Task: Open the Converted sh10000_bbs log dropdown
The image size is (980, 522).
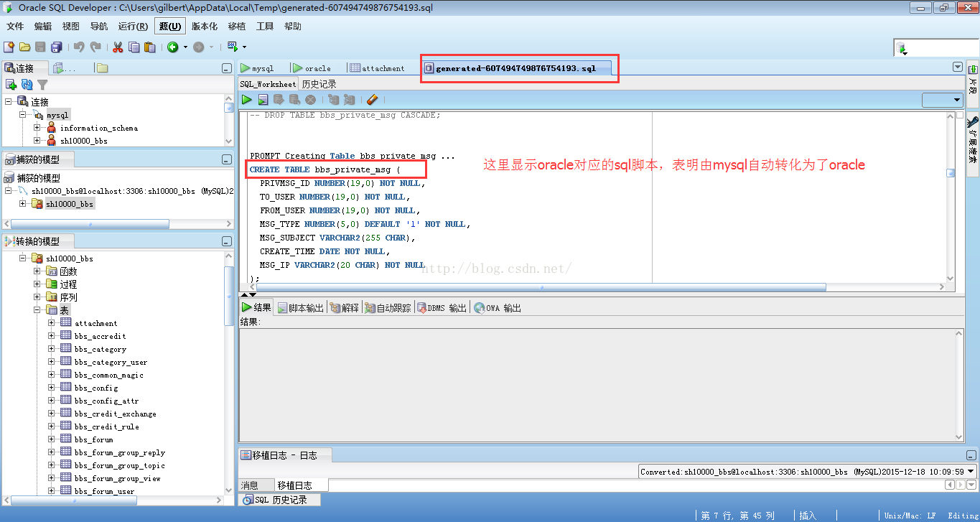Action: pos(971,472)
